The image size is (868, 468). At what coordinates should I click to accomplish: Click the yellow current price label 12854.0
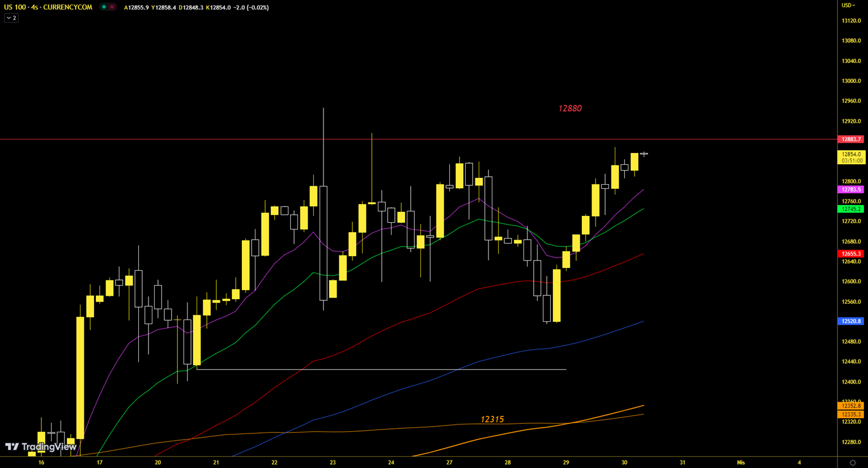(850, 154)
